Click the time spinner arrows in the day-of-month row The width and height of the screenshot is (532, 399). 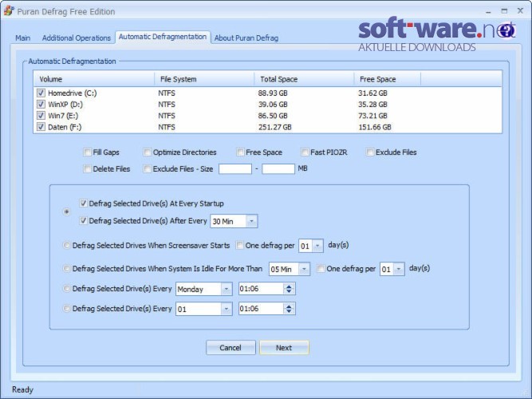(x=289, y=309)
